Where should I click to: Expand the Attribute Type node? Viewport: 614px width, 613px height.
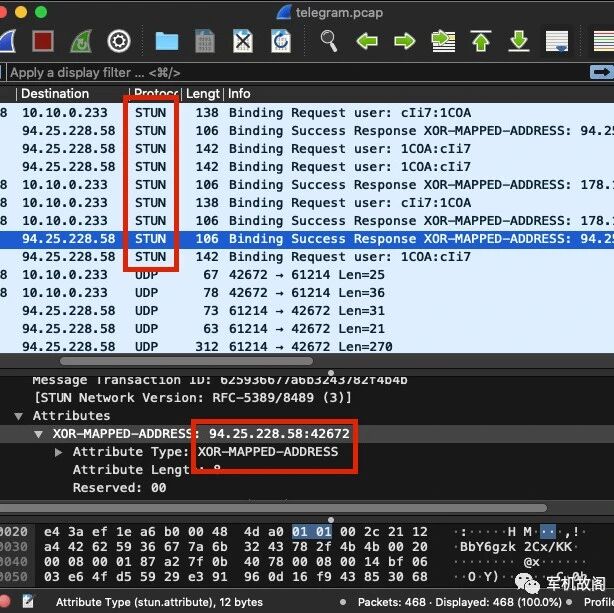tap(58, 452)
